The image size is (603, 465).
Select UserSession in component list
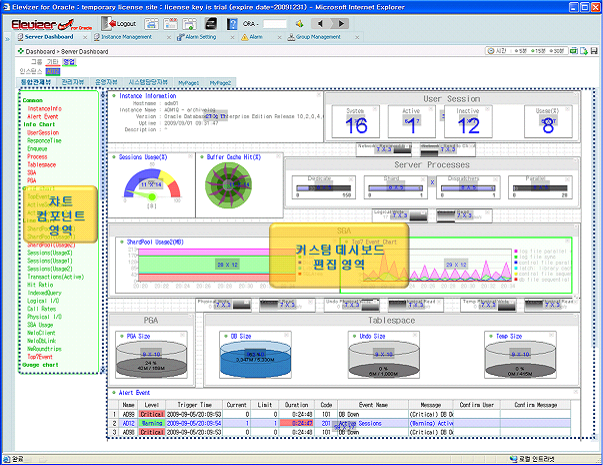click(x=43, y=132)
